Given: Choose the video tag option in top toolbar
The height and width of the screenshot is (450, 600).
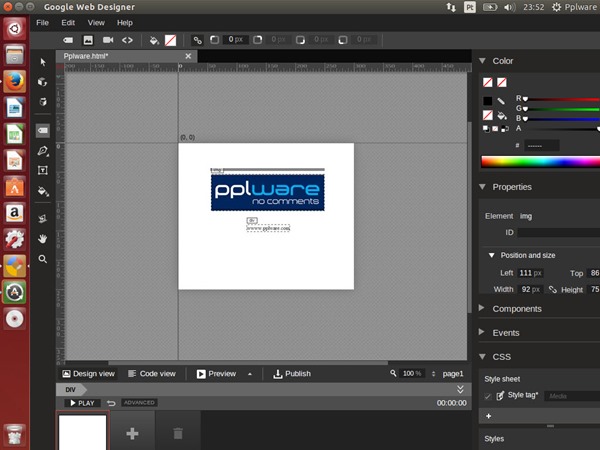Looking at the screenshot, I should coord(108,40).
